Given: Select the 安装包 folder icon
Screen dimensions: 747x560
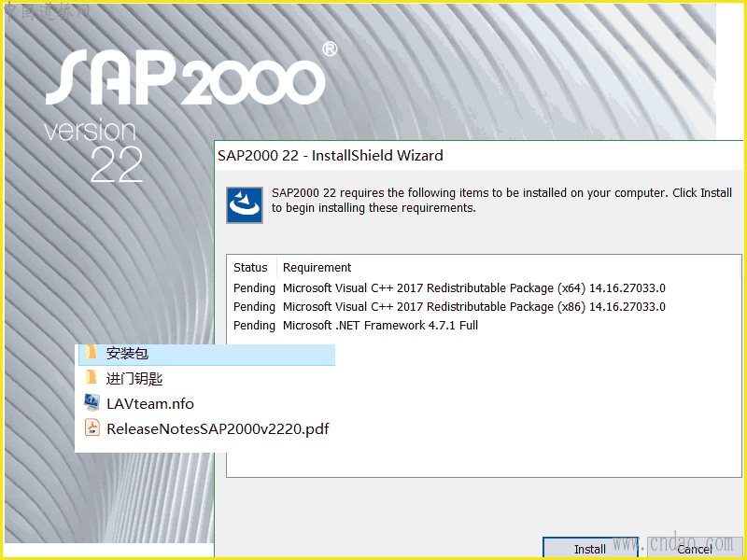Looking at the screenshot, I should pos(92,353).
